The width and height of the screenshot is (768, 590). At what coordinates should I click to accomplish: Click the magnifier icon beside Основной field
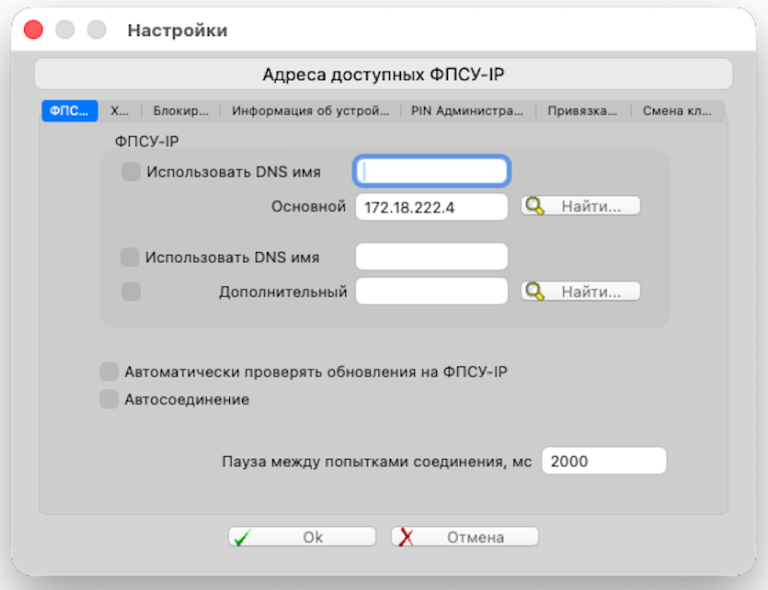click(x=534, y=206)
